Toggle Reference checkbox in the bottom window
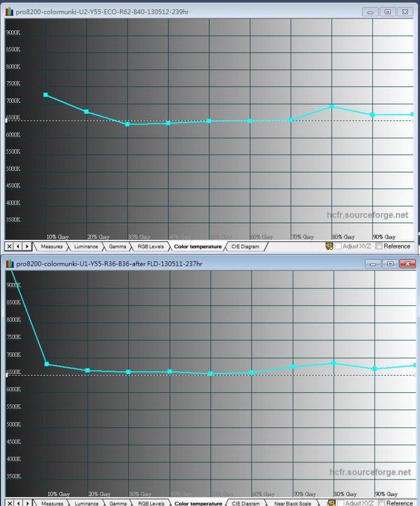 point(381,503)
